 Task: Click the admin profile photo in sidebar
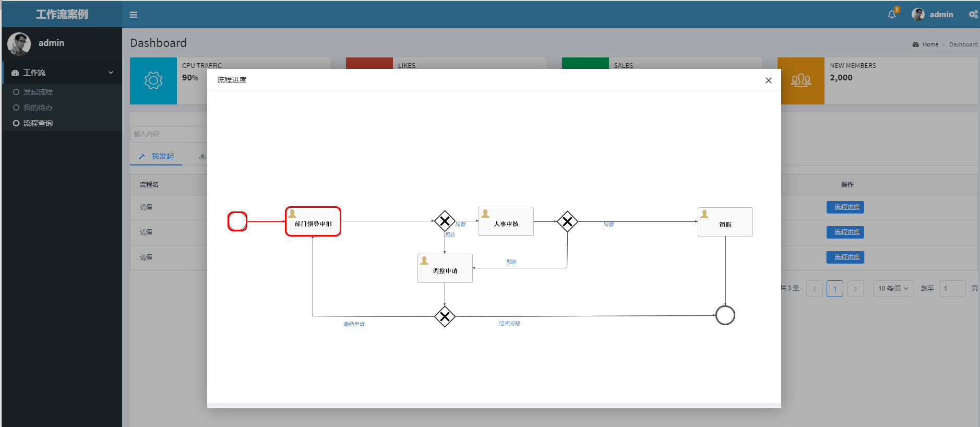coord(19,44)
